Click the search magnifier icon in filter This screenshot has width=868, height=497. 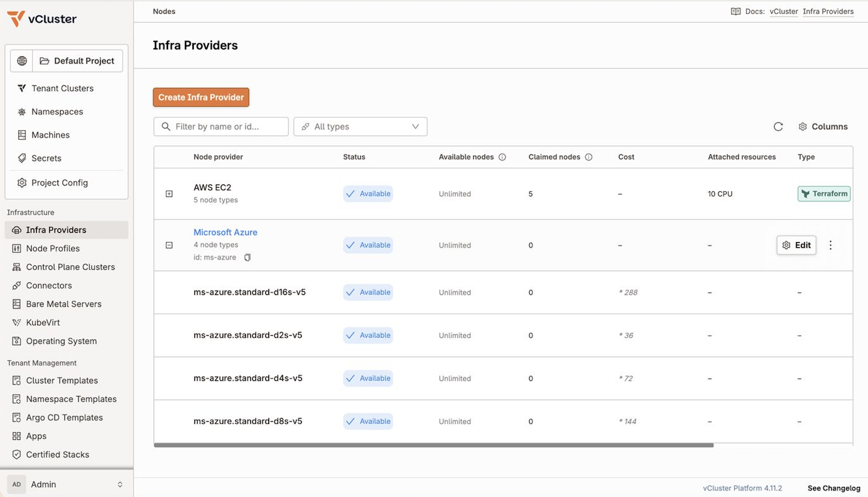(x=166, y=127)
